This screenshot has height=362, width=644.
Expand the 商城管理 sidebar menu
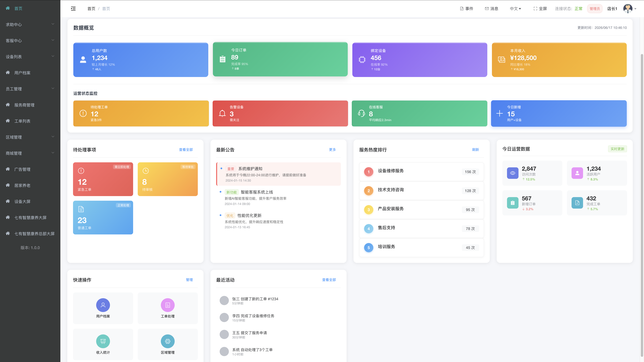[x=30, y=153]
